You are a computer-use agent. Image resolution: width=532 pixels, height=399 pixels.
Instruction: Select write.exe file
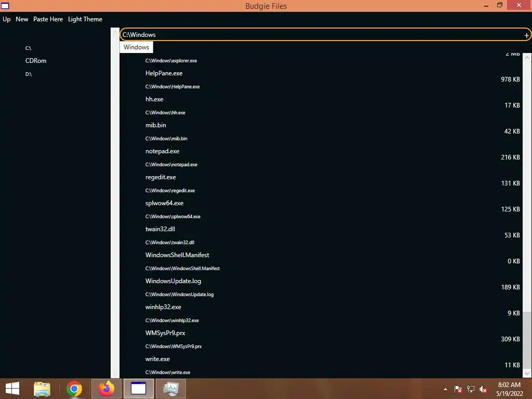click(157, 359)
